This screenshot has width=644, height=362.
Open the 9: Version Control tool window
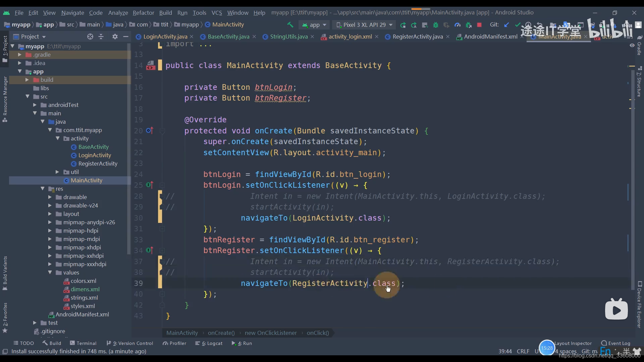(x=130, y=343)
